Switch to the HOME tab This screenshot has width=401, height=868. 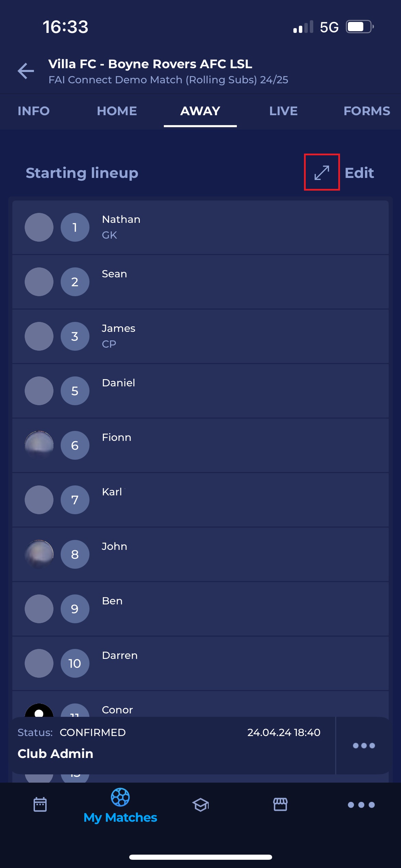[x=117, y=111]
